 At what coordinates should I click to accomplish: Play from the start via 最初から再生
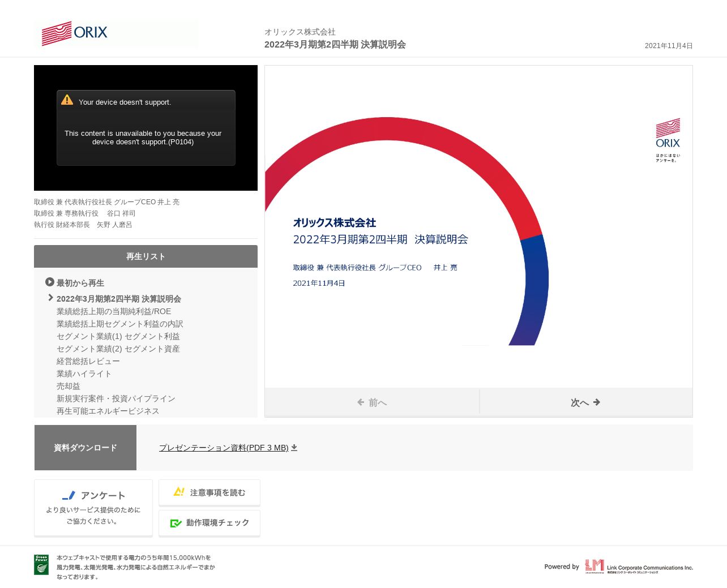tap(80, 283)
